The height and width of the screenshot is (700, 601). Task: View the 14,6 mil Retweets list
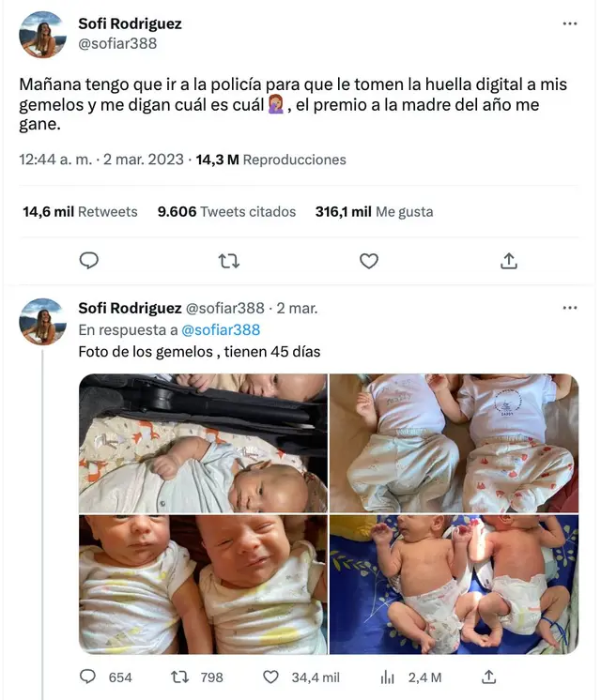[x=80, y=212]
